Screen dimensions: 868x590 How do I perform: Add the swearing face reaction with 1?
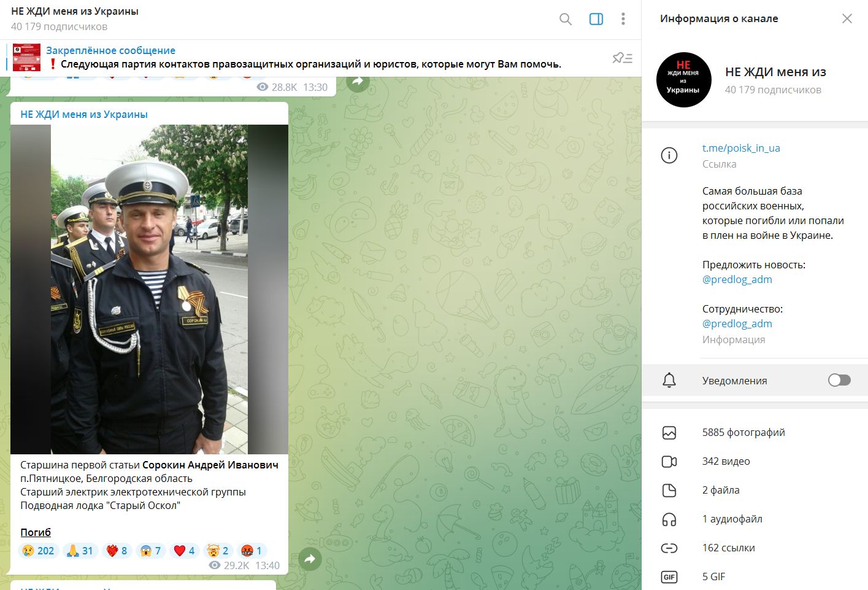(x=252, y=551)
